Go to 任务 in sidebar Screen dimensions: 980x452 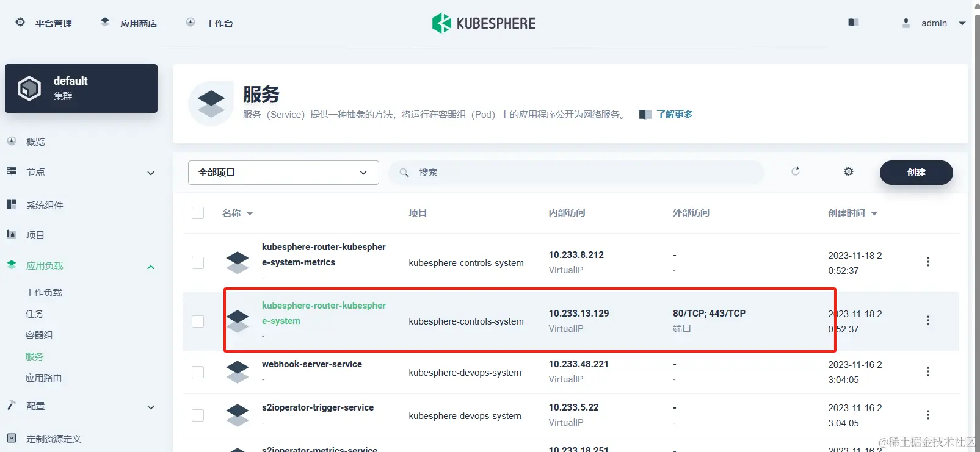click(x=34, y=314)
